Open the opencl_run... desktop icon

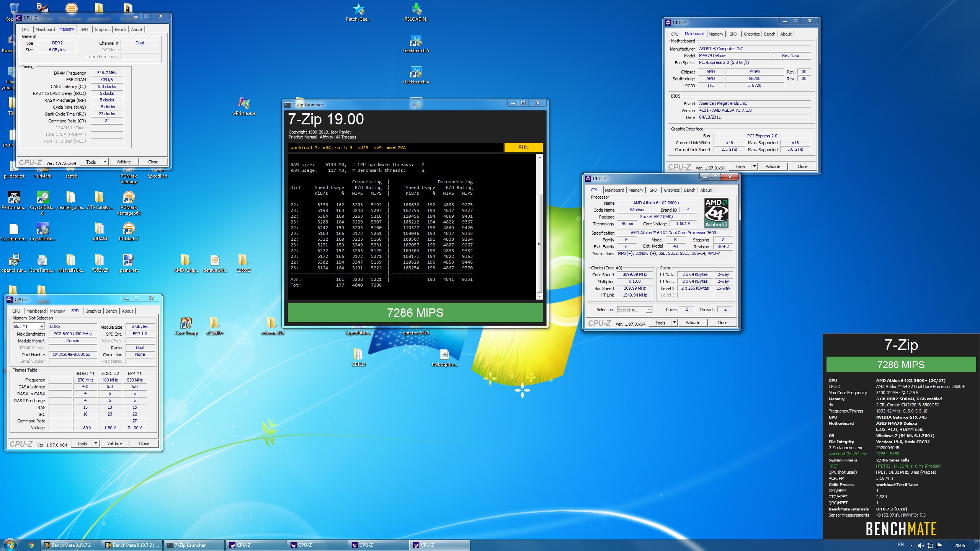(14, 263)
